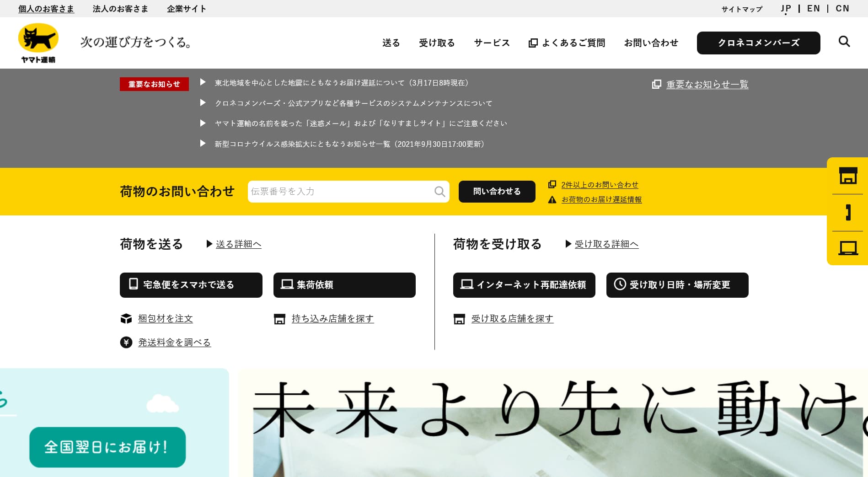
Task: Open 重要なお知らせ一覧 link
Action: (x=707, y=85)
